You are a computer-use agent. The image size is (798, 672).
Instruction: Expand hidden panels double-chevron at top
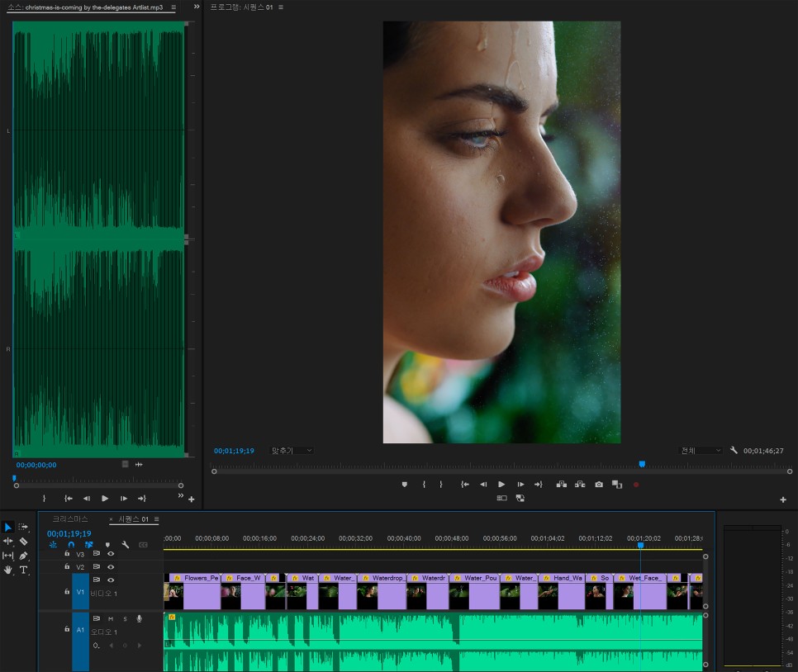click(197, 7)
